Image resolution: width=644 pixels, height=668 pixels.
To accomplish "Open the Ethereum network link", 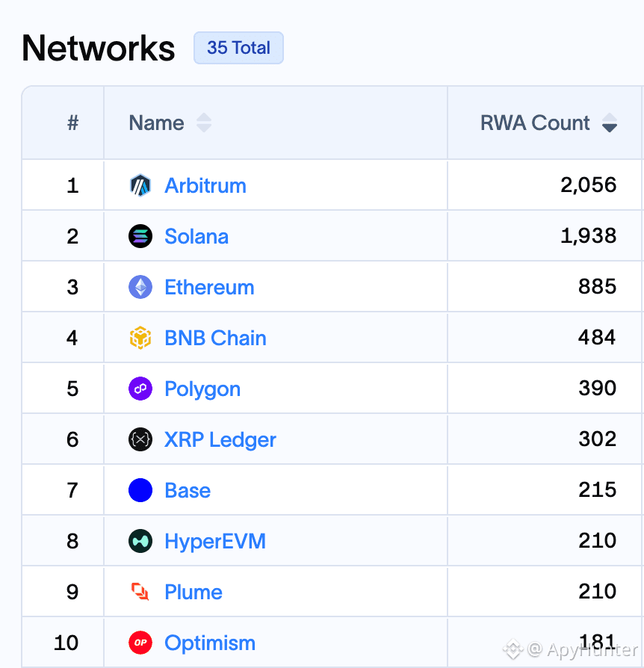I will [209, 287].
